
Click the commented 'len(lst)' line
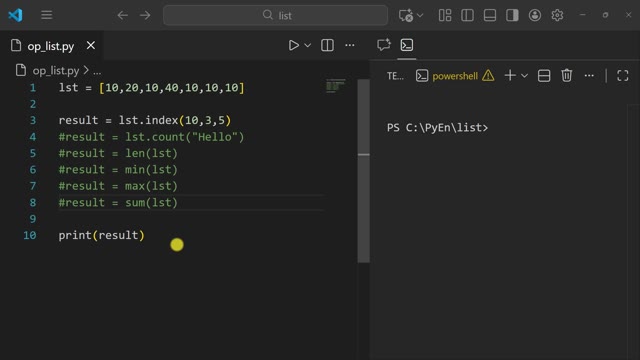(118, 153)
